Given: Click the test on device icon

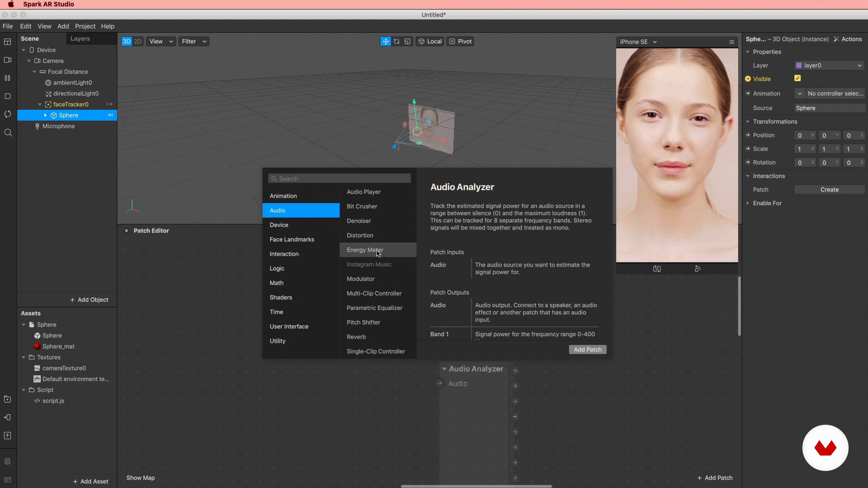Looking at the screenshot, I should click(7, 418).
